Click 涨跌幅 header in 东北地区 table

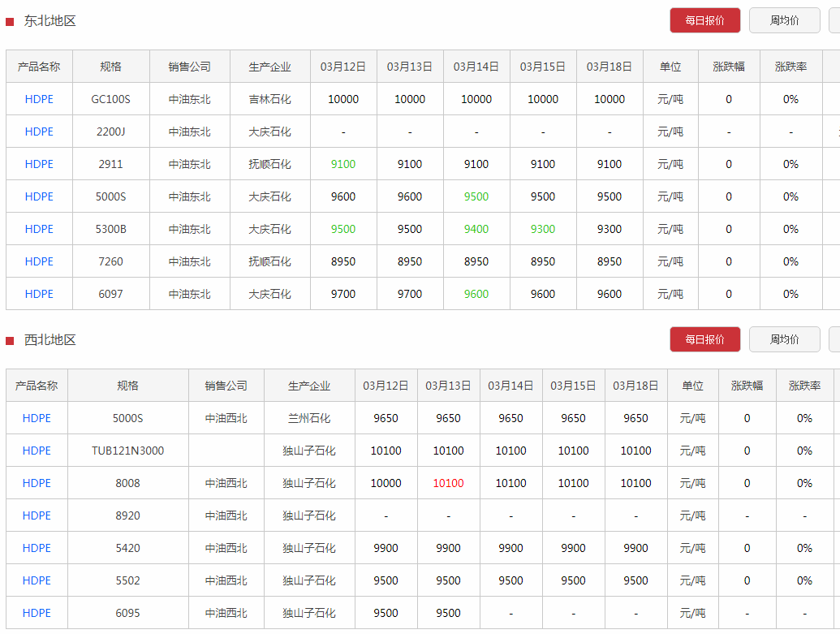(x=729, y=67)
